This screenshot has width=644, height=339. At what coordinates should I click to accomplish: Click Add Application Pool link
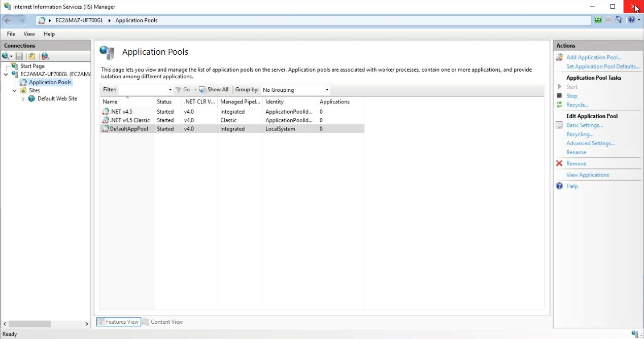(x=594, y=57)
